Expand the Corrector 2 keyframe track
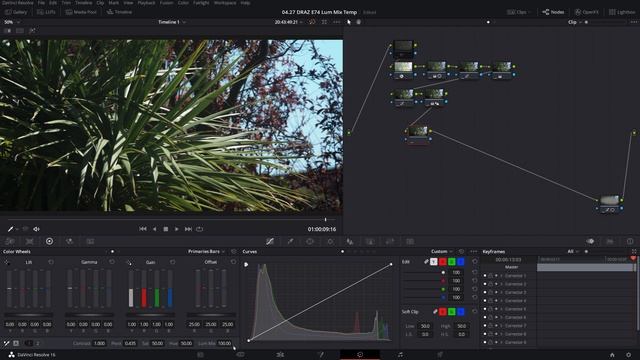640x360 pixels. pos(502,284)
